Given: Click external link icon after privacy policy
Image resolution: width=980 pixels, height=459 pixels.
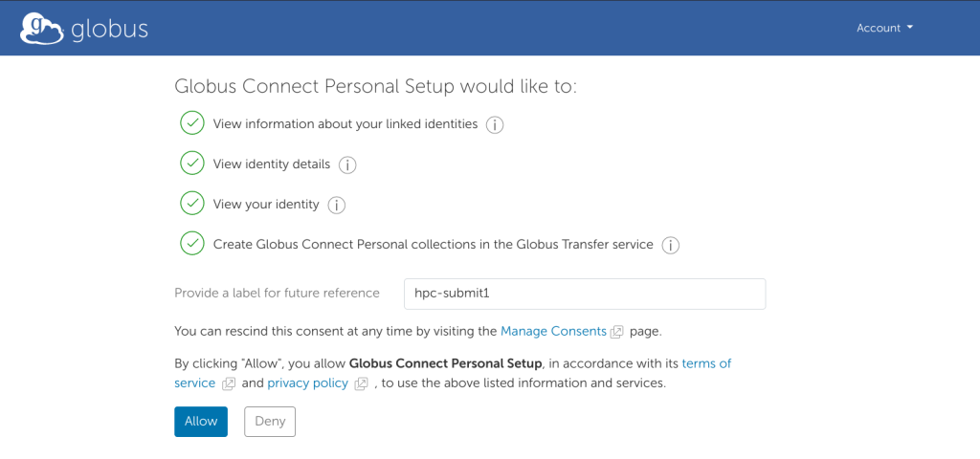Looking at the screenshot, I should (x=361, y=383).
